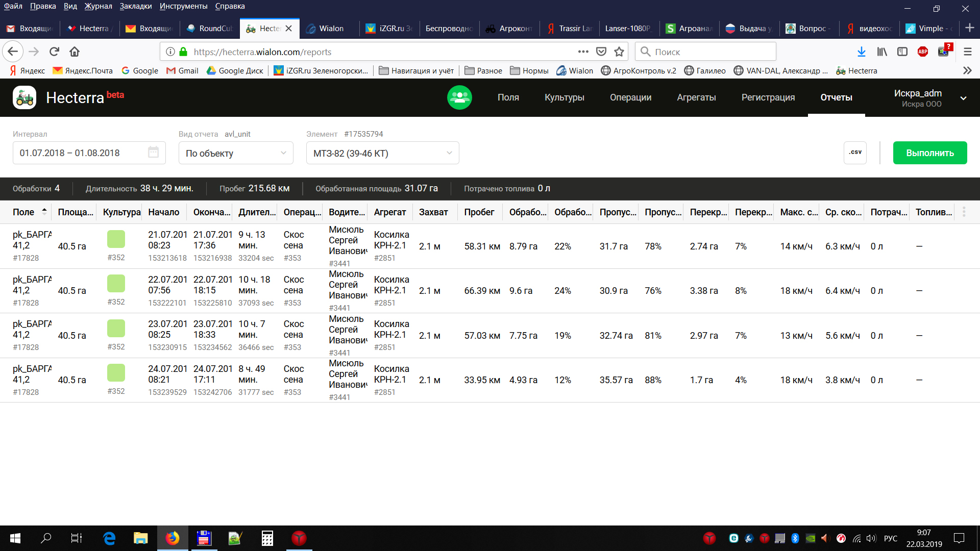This screenshot has width=980, height=551.
Task: Click green culture swatch in first row
Action: [116, 239]
